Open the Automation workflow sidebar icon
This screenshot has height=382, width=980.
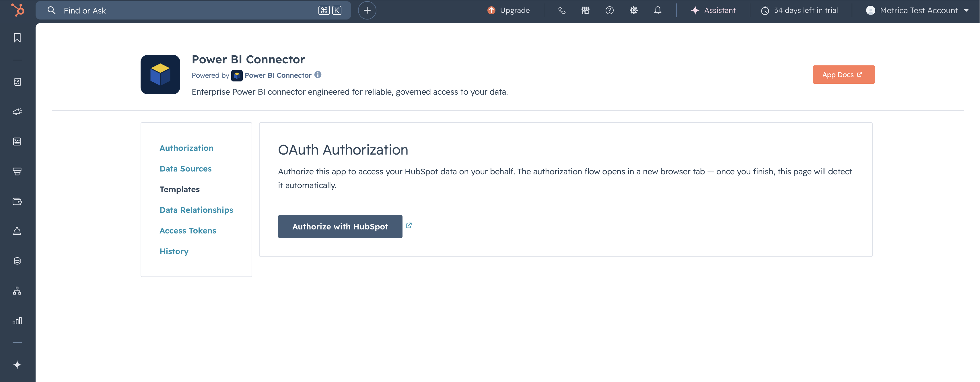[x=17, y=291]
